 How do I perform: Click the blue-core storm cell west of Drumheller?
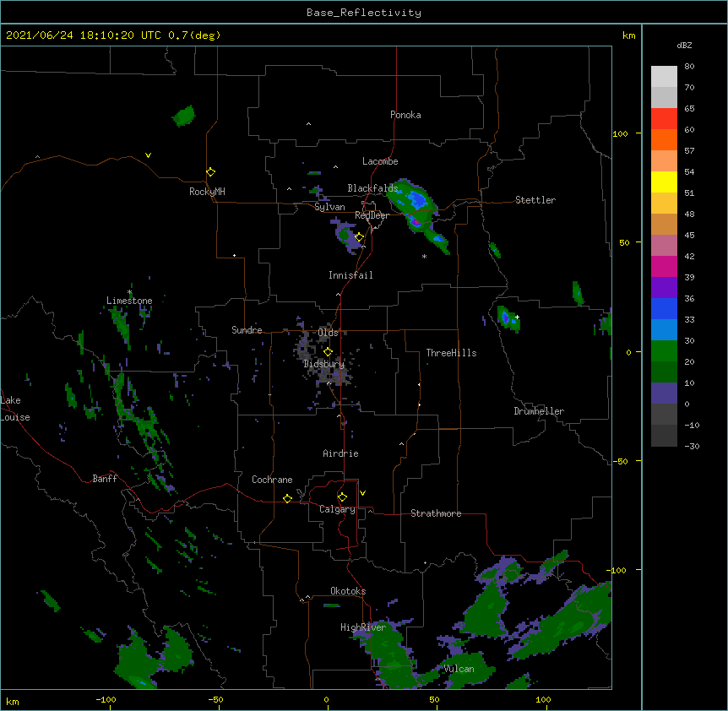coord(508,319)
